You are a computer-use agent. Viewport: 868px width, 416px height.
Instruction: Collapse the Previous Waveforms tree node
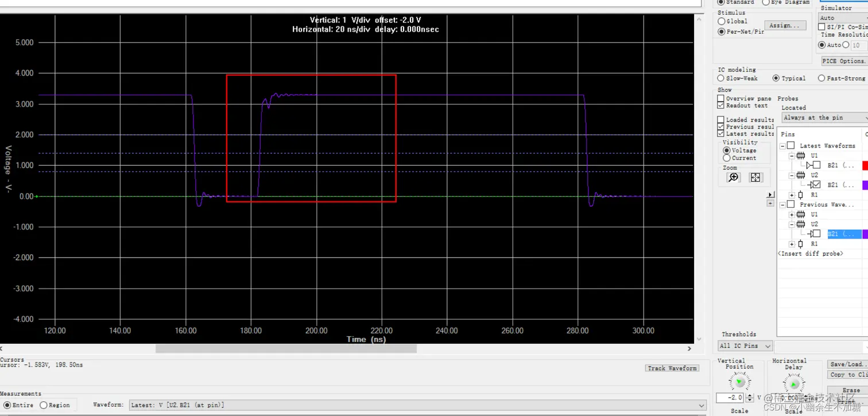click(782, 205)
